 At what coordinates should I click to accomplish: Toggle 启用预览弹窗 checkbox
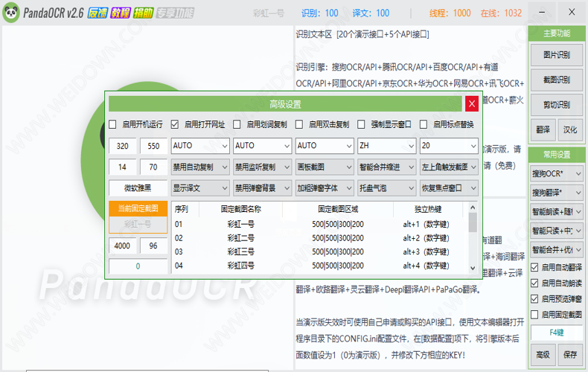point(534,299)
